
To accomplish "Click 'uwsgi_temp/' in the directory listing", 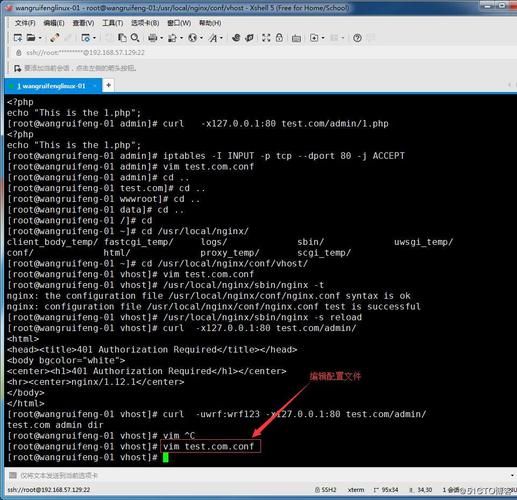I will [x=423, y=242].
